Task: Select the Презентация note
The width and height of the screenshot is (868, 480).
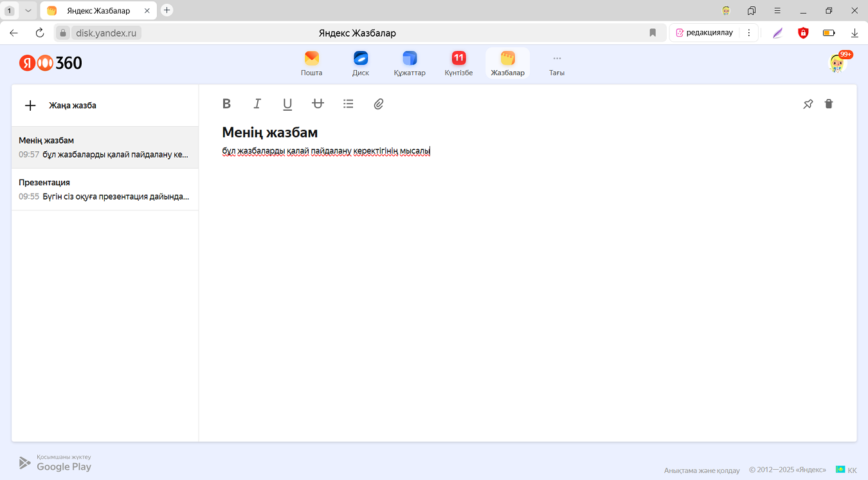Action: [x=105, y=189]
